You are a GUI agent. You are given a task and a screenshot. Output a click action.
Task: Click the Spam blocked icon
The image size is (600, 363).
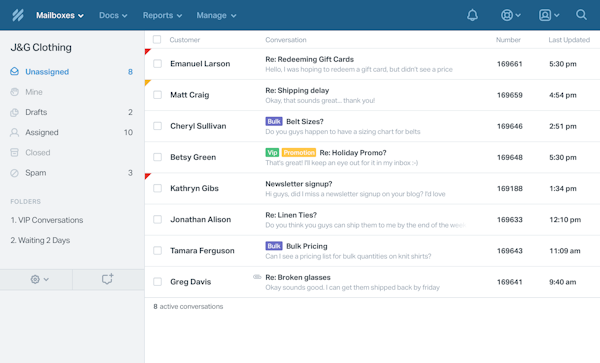point(15,173)
